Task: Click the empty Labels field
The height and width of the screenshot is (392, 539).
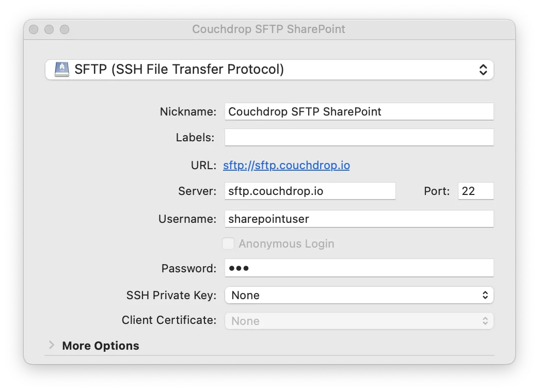Action: pos(359,137)
